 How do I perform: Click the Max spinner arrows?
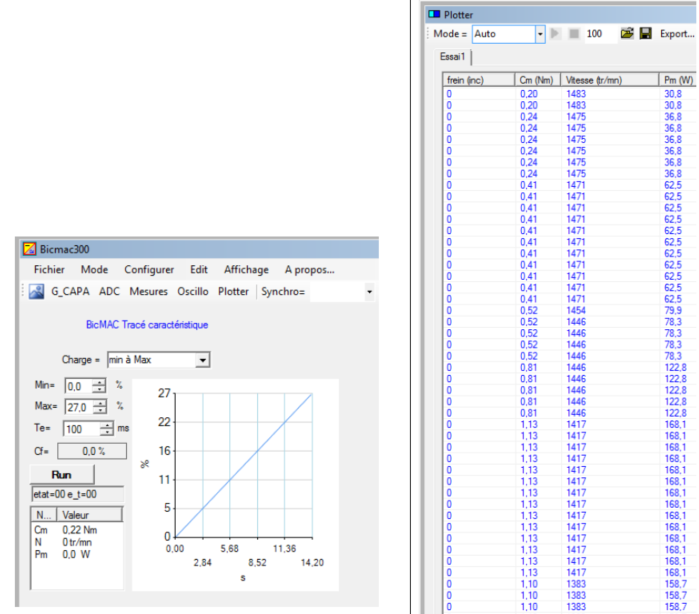(x=100, y=407)
